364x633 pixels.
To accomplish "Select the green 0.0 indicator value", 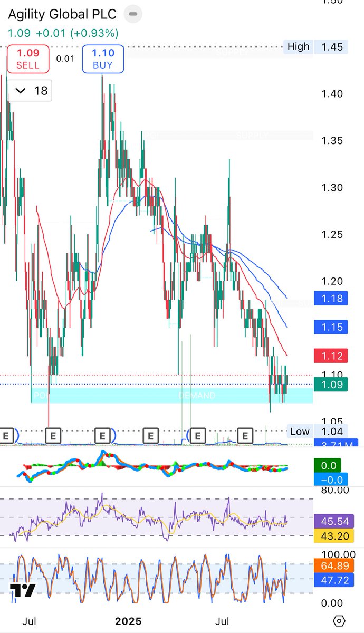I will coord(328,466).
